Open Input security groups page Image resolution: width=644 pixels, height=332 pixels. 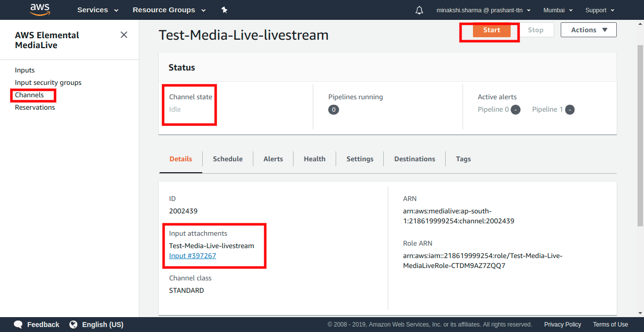pos(48,82)
